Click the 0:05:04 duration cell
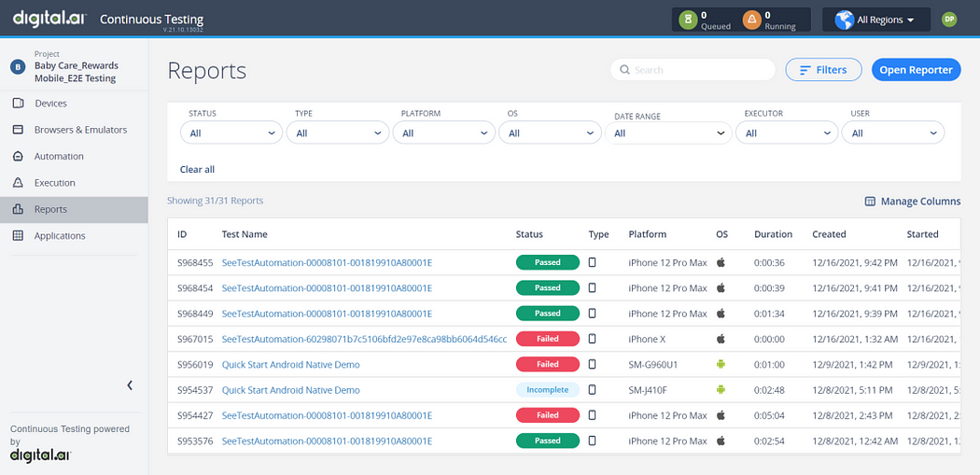Screen dimensions: 980x475 [x=769, y=415]
